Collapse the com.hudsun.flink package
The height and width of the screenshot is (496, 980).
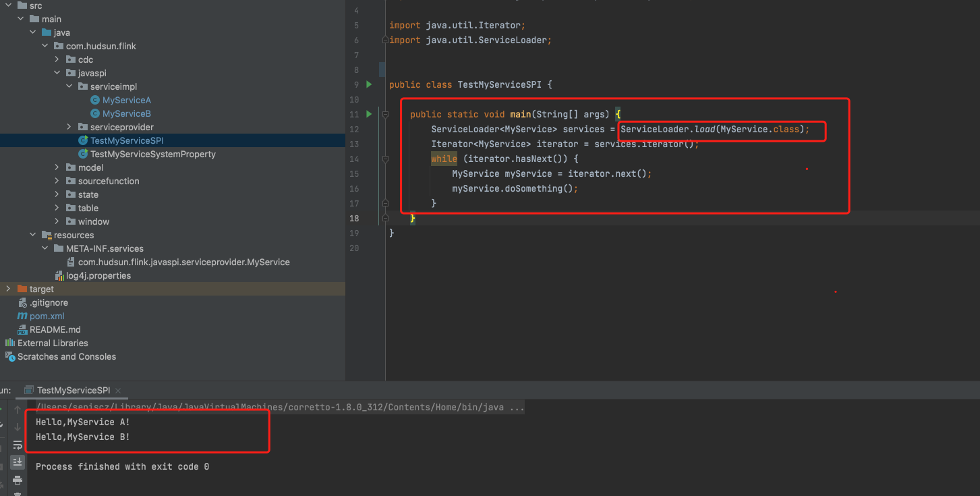(45, 46)
